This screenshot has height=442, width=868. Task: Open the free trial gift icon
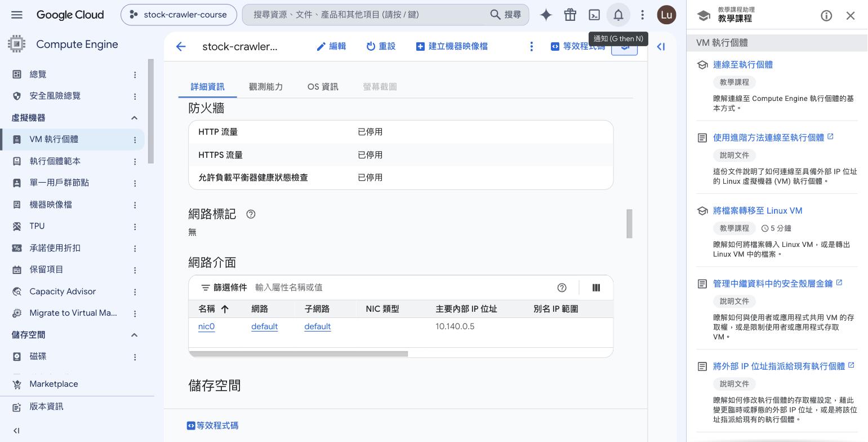[x=570, y=15]
